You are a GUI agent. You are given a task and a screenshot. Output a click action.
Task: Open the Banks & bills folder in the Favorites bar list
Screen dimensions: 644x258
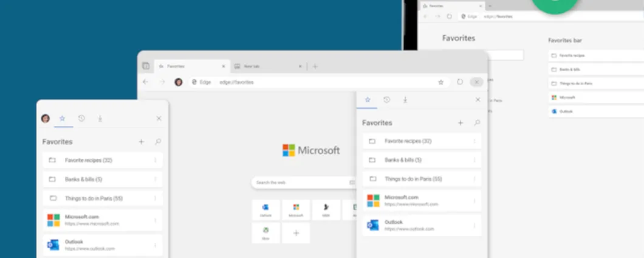click(596, 69)
